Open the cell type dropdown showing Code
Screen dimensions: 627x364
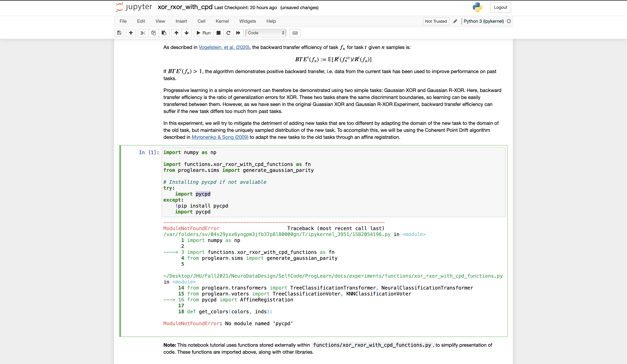(265, 33)
